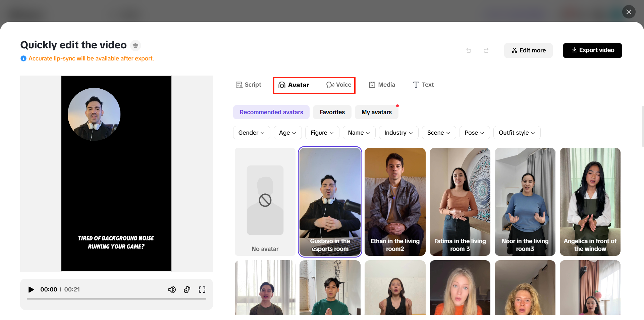This screenshot has height=320, width=644.
Task: Click the undo arrow icon
Action: pos(469,50)
